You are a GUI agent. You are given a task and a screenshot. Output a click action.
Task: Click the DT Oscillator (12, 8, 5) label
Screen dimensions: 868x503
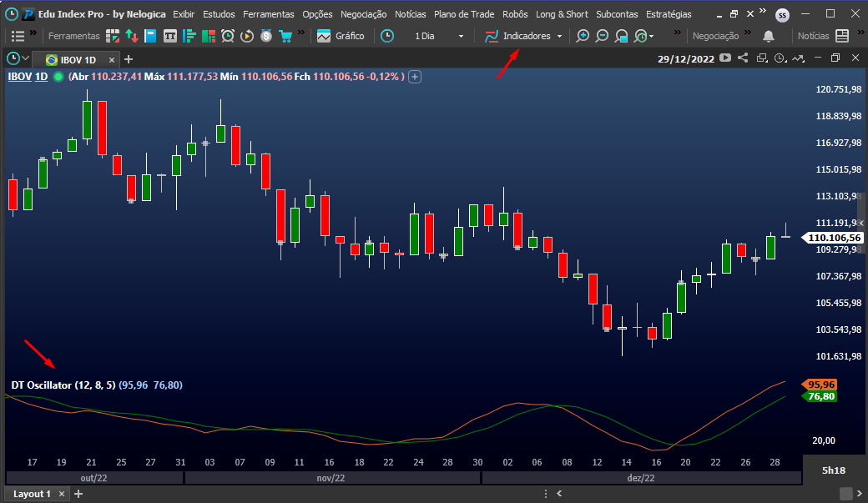[x=63, y=385]
